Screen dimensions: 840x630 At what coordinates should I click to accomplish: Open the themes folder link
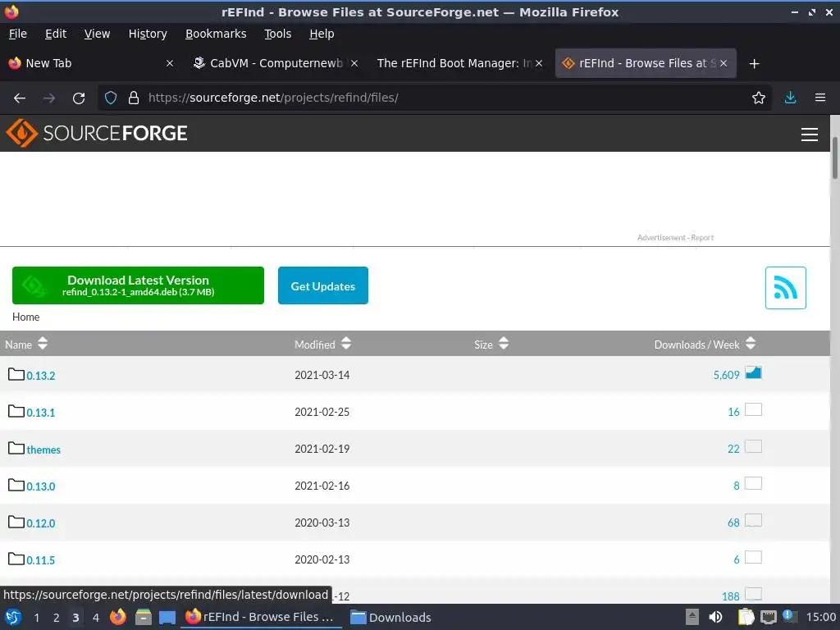[43, 450]
